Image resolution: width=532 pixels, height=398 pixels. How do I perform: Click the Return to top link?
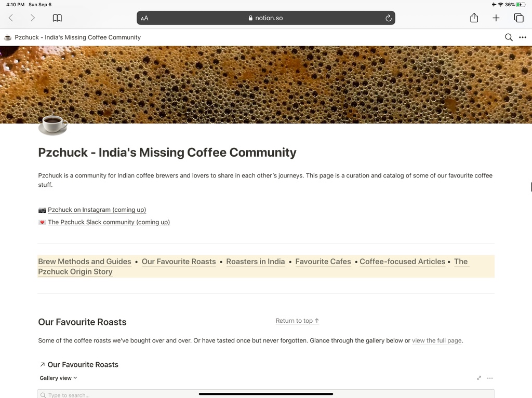[x=297, y=321]
